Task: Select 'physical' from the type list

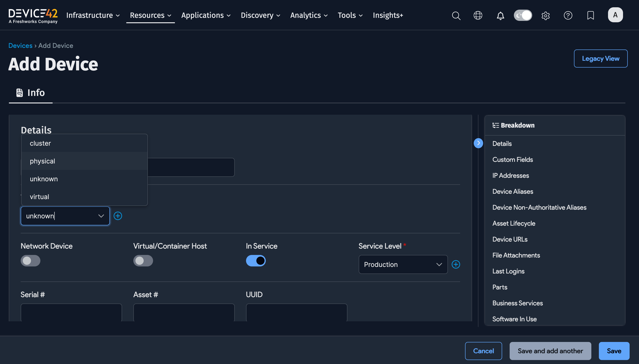Action: pos(42,161)
